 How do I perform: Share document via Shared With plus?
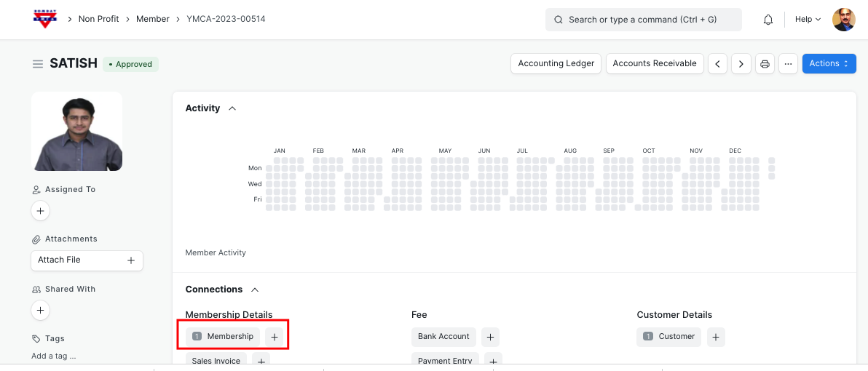click(x=41, y=311)
